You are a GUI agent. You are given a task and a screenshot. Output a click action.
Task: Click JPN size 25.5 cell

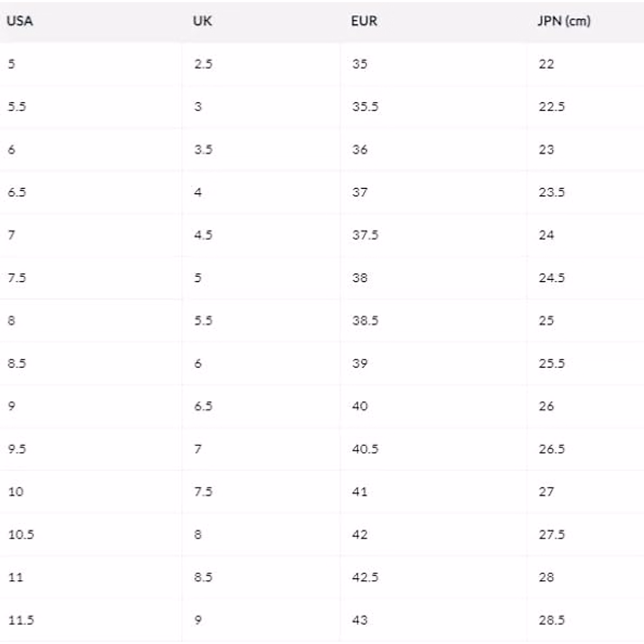[x=552, y=363]
